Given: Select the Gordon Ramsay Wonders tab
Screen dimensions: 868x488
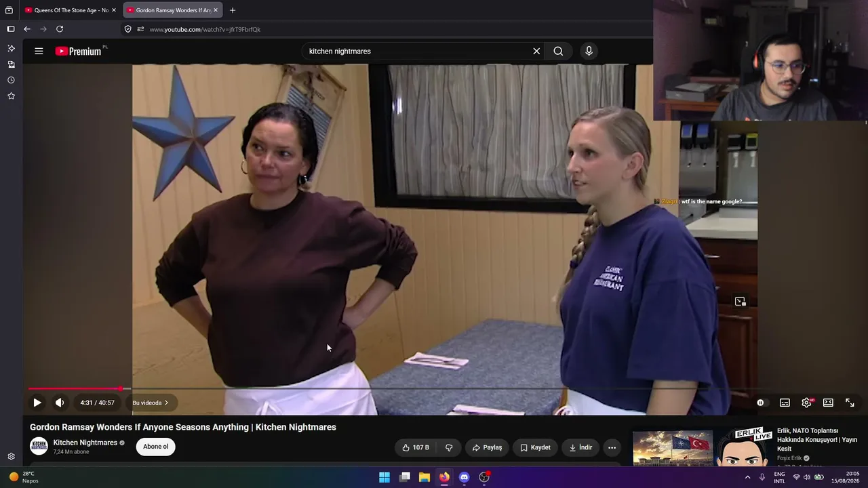Looking at the screenshot, I should (173, 10).
